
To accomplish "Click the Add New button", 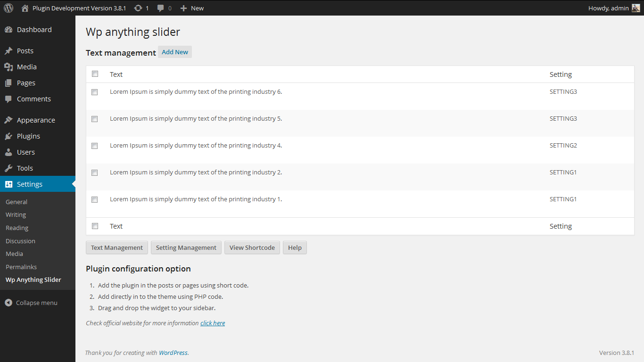I will click(x=175, y=52).
